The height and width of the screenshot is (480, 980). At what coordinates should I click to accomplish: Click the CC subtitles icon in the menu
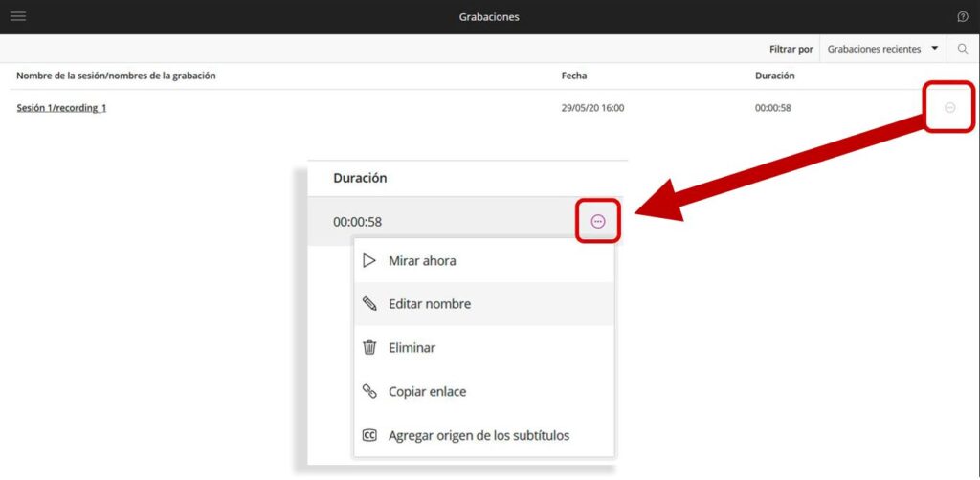pyautogui.click(x=369, y=436)
